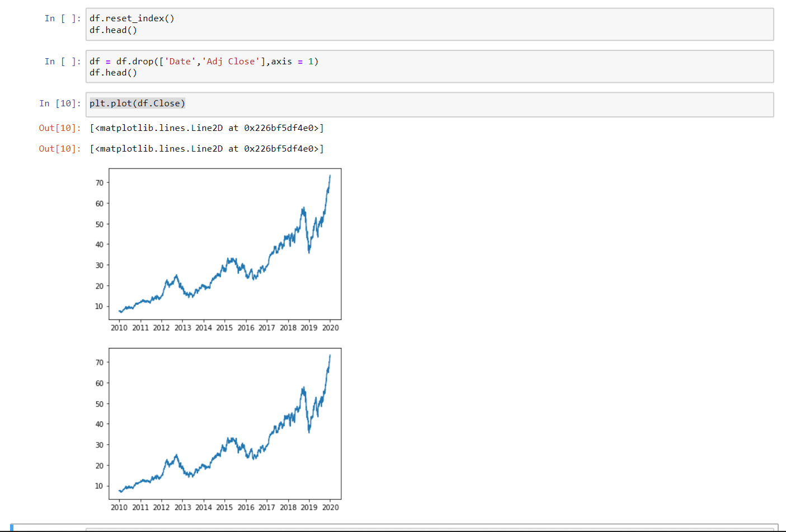786x532 pixels.
Task: Click the first Out[10] label
Action: (x=59, y=128)
